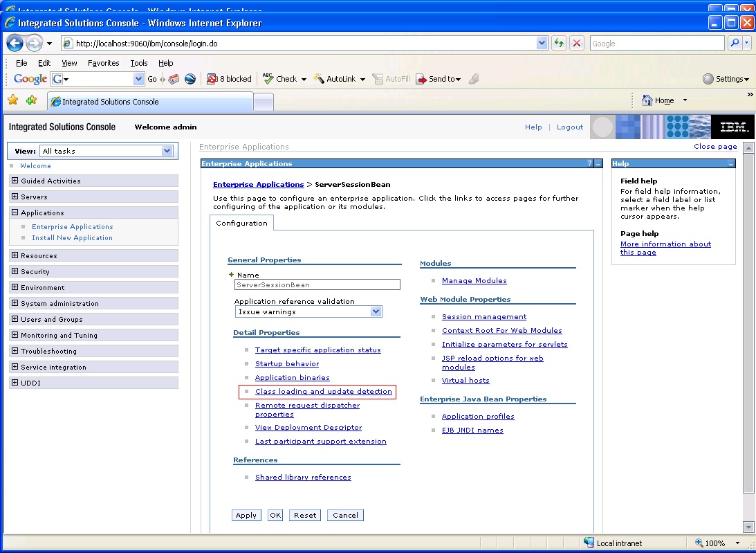Click the Apply button

click(x=246, y=515)
